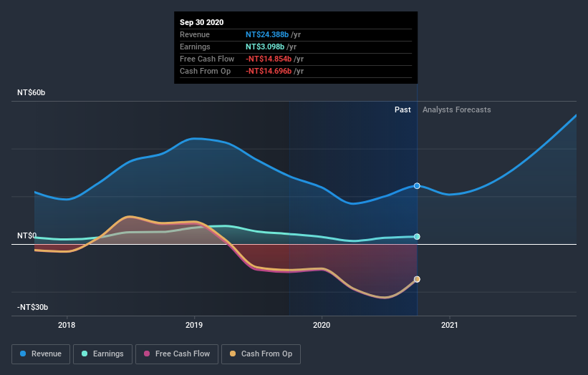Click the NT$60b y-axis label
The height and width of the screenshot is (375, 588).
point(31,92)
